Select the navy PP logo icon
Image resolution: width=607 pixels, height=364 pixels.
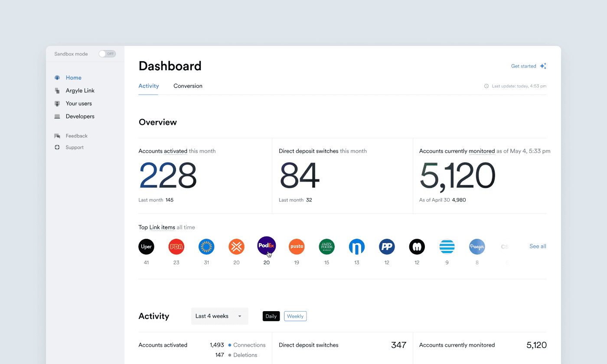(x=387, y=247)
